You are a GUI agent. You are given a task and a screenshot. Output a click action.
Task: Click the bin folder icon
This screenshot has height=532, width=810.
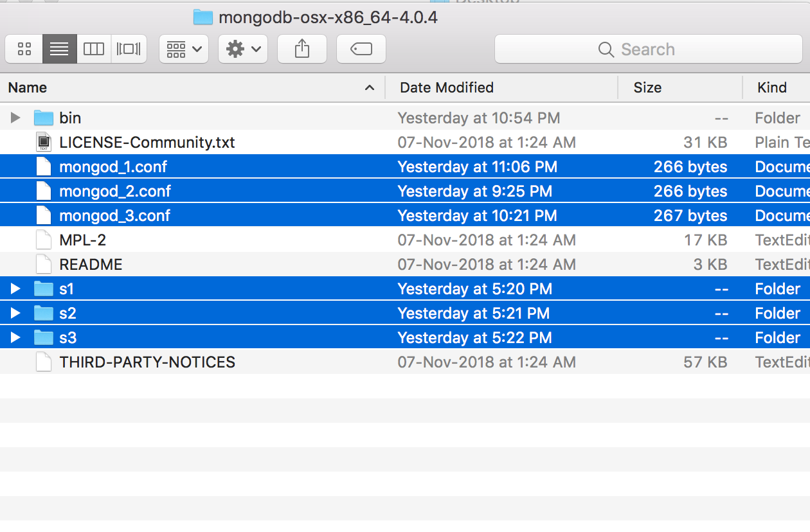pos(43,118)
